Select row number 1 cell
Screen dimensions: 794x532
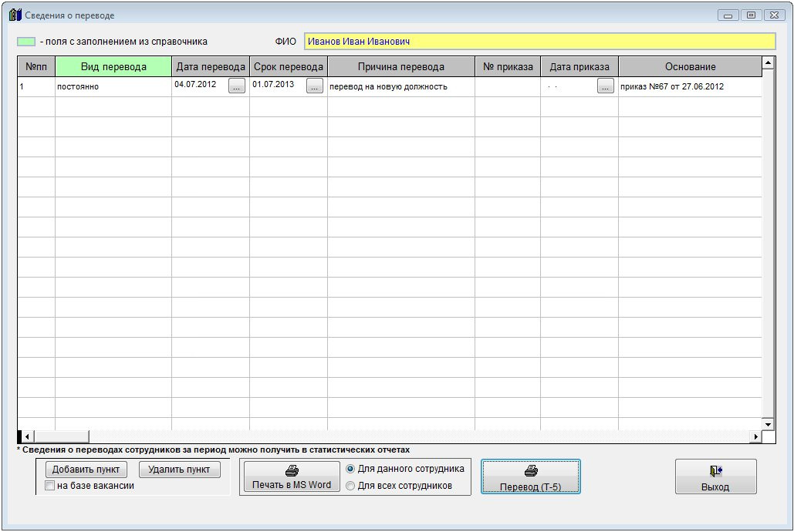point(36,86)
